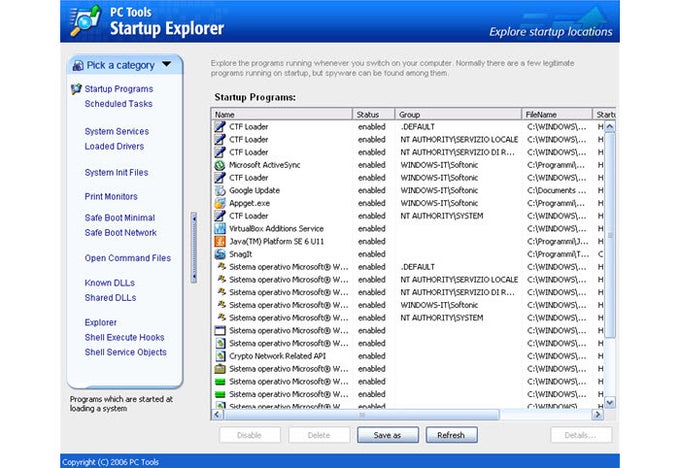Select the Google Update name text
Image resolution: width=680 pixels, height=468 pixels.
[x=255, y=190]
